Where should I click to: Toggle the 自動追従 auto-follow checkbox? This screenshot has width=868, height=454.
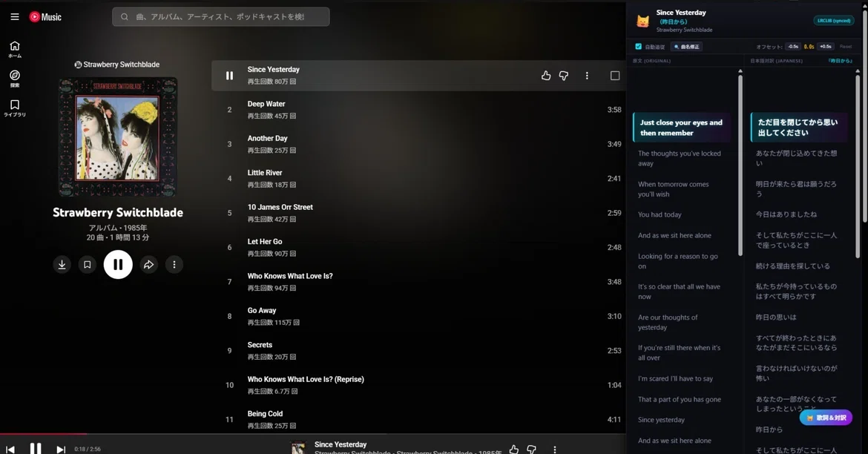(x=638, y=47)
